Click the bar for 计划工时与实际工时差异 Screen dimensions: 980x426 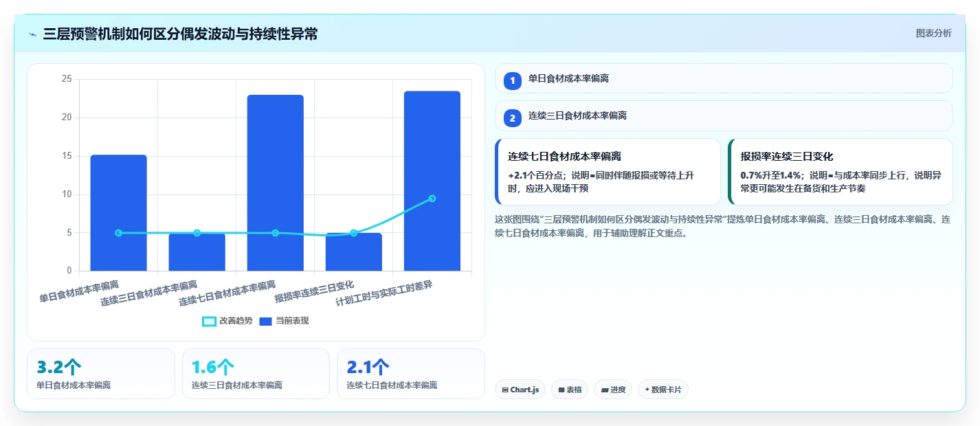(x=432, y=181)
